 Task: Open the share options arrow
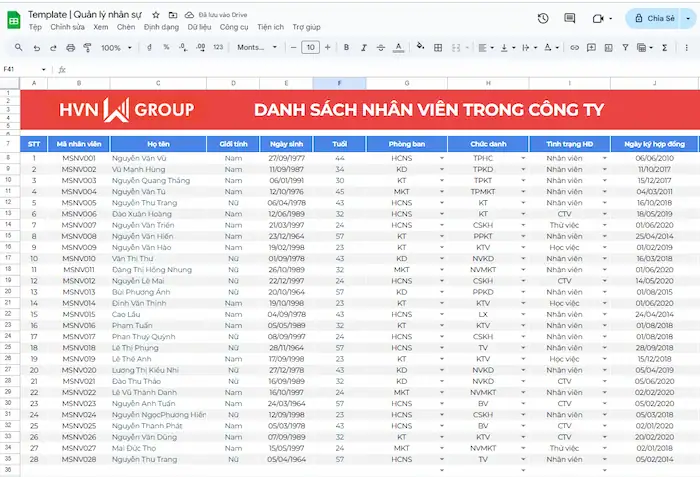tap(688, 18)
